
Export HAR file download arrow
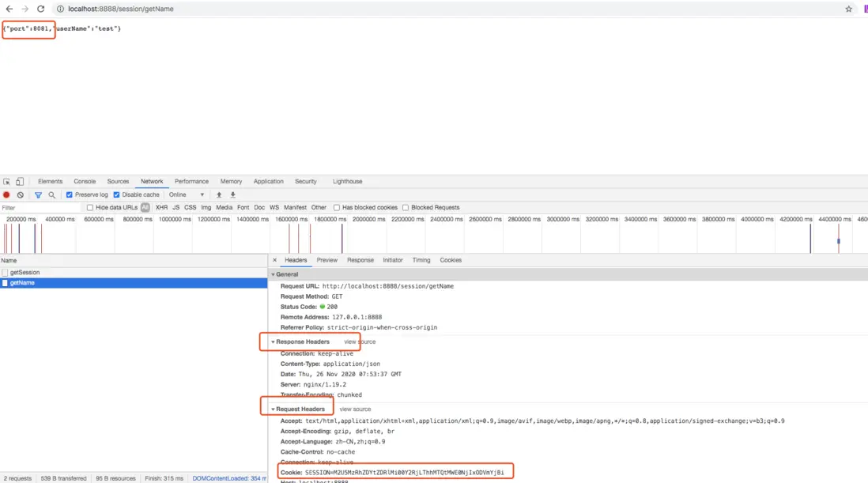[x=233, y=194]
